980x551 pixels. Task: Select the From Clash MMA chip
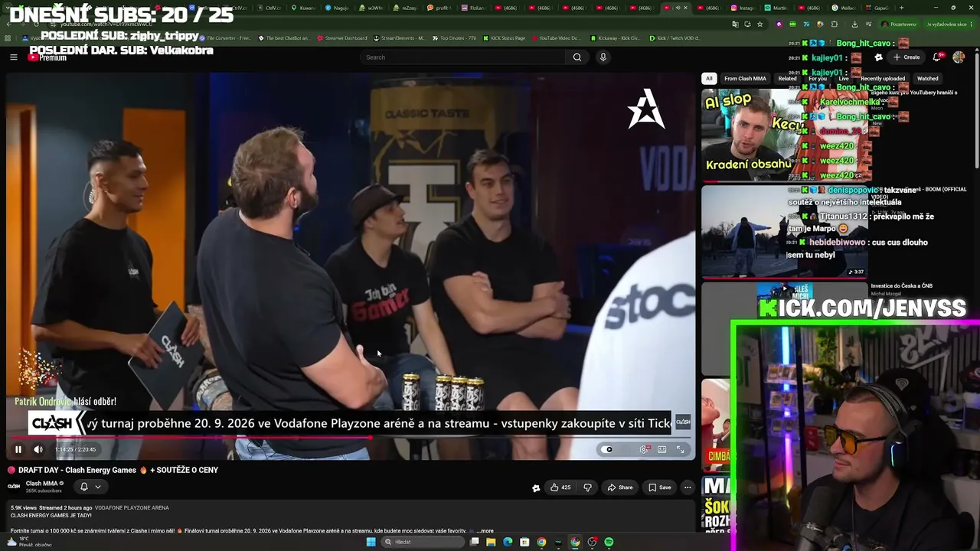(745, 78)
